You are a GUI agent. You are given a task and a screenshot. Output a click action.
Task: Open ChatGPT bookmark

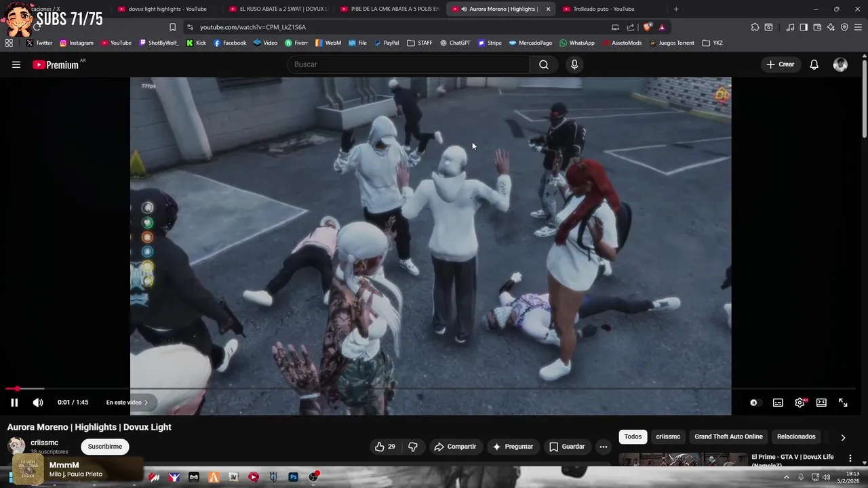[454, 43]
